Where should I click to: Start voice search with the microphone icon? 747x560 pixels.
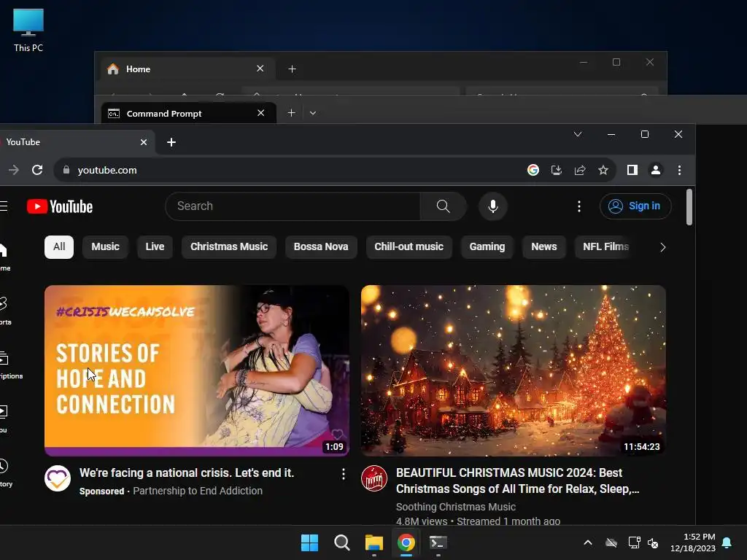pos(493,206)
